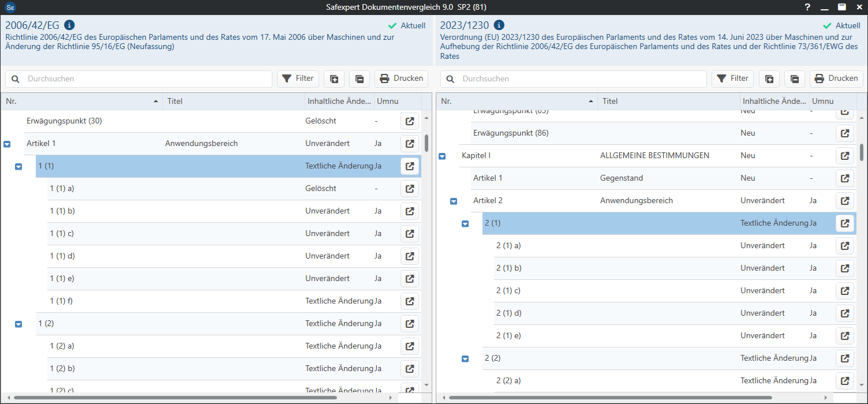Click Drucken button in right panel
868x404 pixels.
(836, 78)
